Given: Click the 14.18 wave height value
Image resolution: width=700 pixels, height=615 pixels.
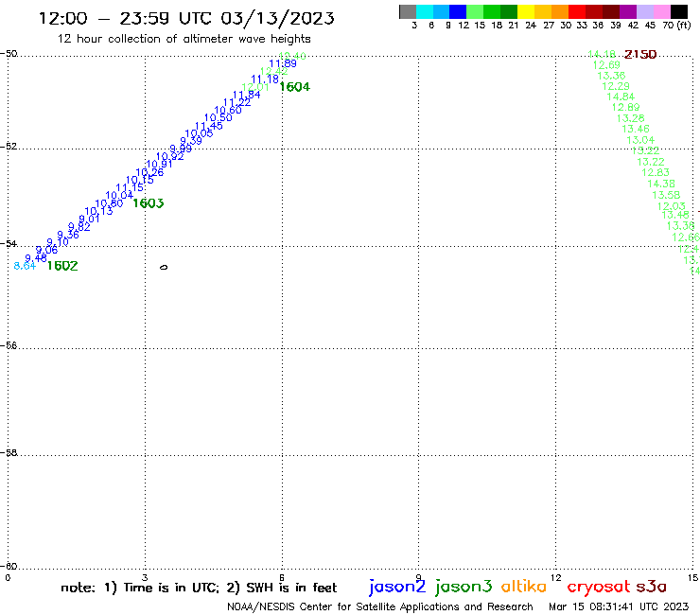Looking at the screenshot, I should 602,54.
